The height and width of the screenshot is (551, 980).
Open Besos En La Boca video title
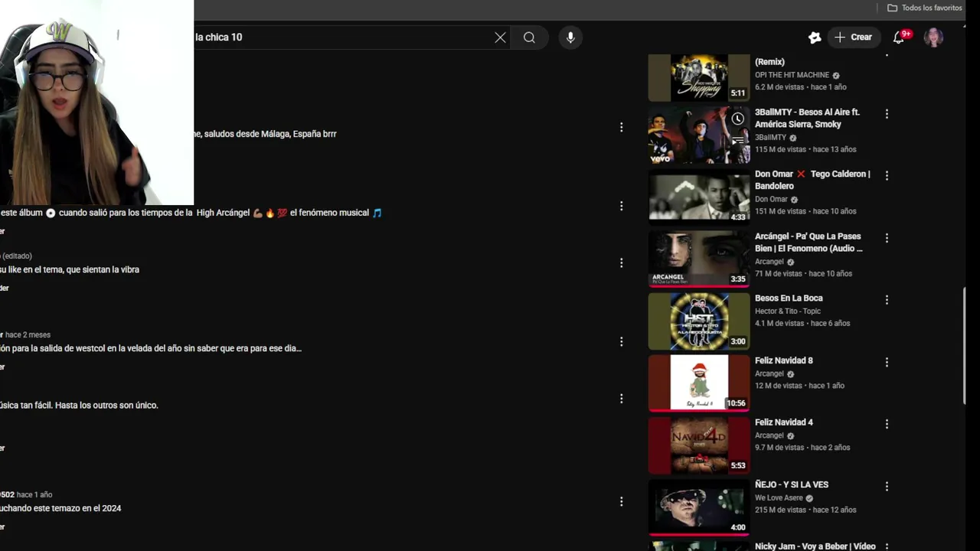click(x=789, y=298)
